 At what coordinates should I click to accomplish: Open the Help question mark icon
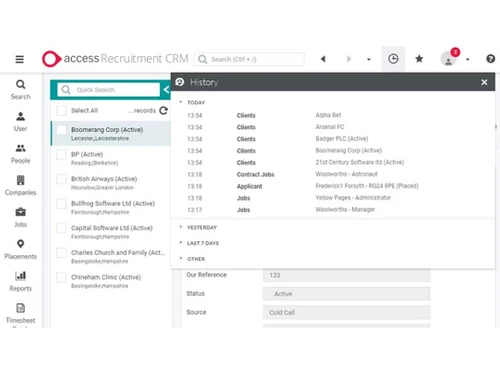click(490, 59)
